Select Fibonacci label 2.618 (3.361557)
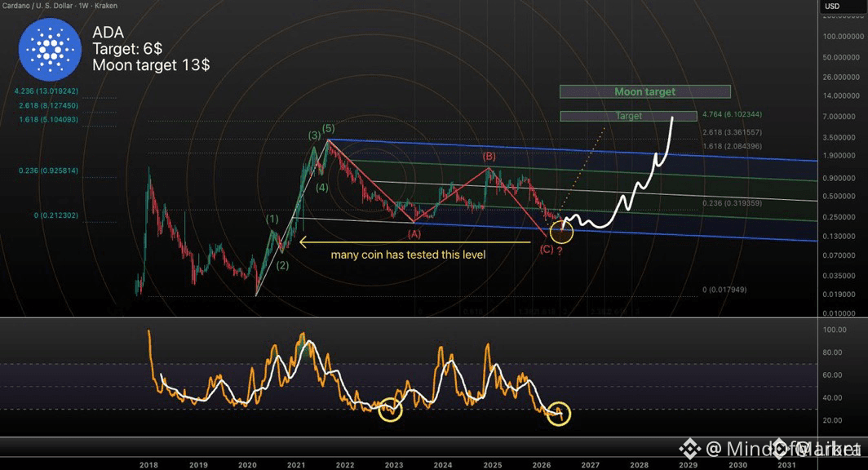 click(x=732, y=132)
